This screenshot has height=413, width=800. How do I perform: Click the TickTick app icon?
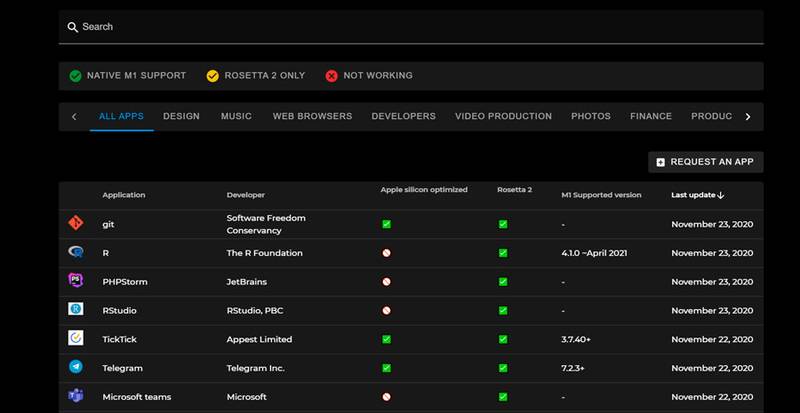tap(76, 338)
